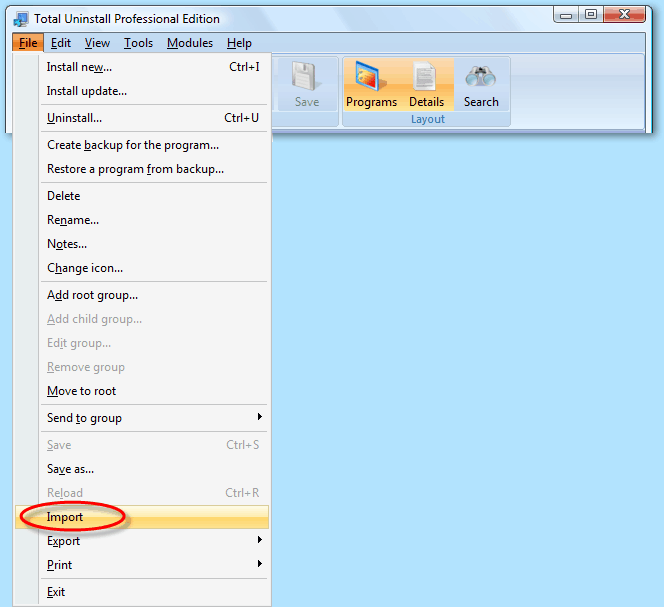The height and width of the screenshot is (607, 664).
Task: Open the Help menu
Action: [x=239, y=43]
